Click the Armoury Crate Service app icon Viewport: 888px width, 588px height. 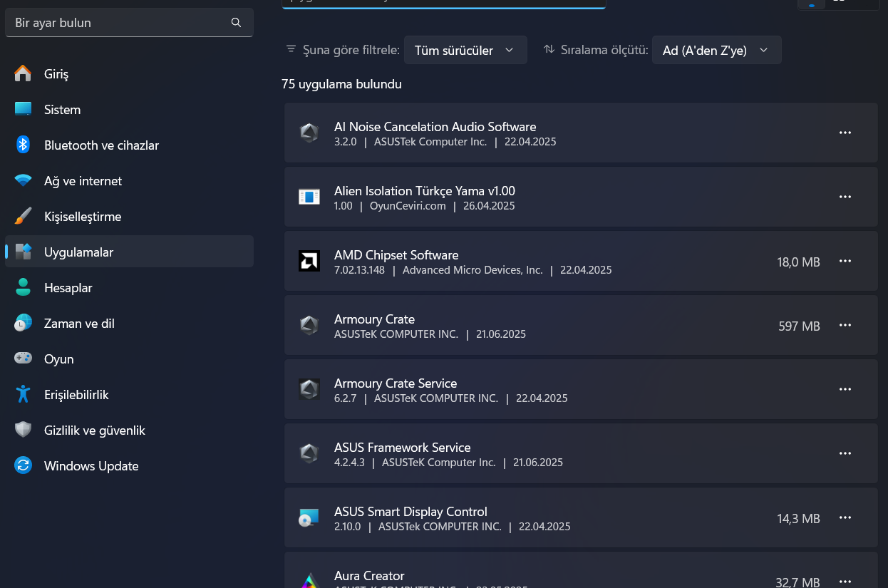click(309, 389)
